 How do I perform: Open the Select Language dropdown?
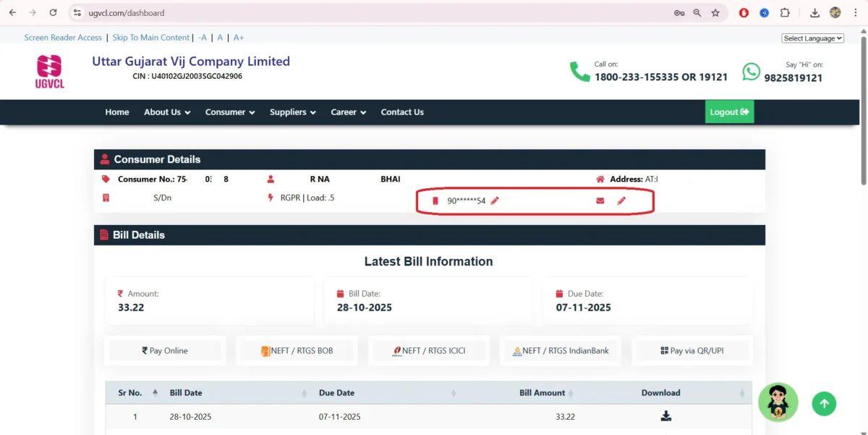pyautogui.click(x=812, y=38)
